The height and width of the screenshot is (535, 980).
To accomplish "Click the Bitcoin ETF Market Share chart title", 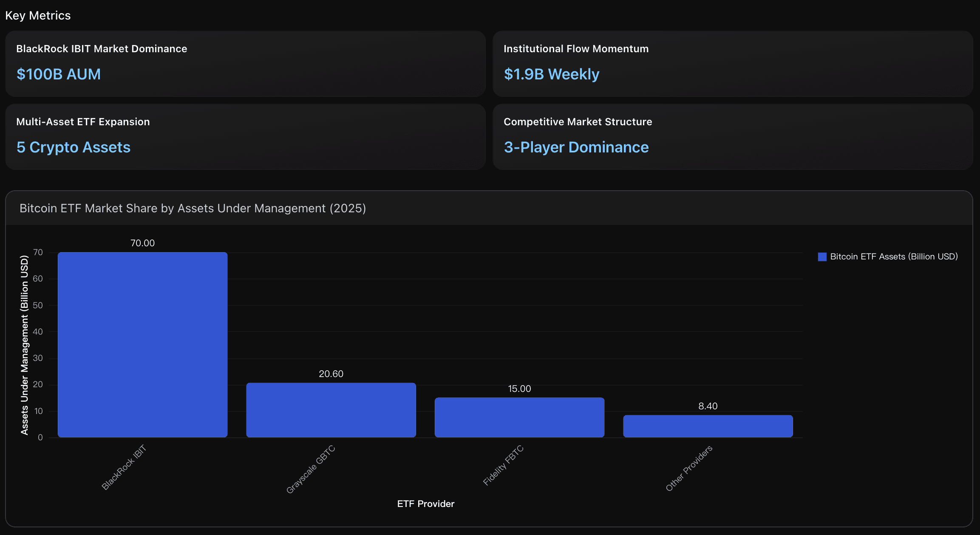I will pyautogui.click(x=193, y=208).
